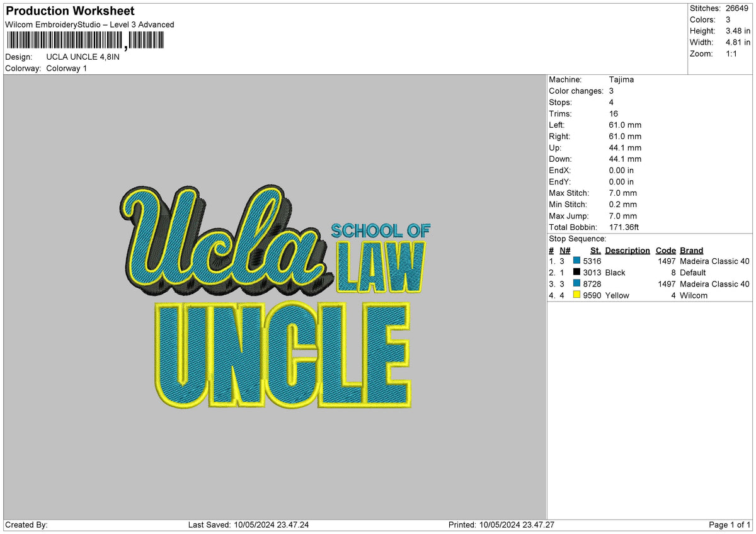Click the LAW lettering in the design
Screen dimensions: 756x534
coord(381,267)
